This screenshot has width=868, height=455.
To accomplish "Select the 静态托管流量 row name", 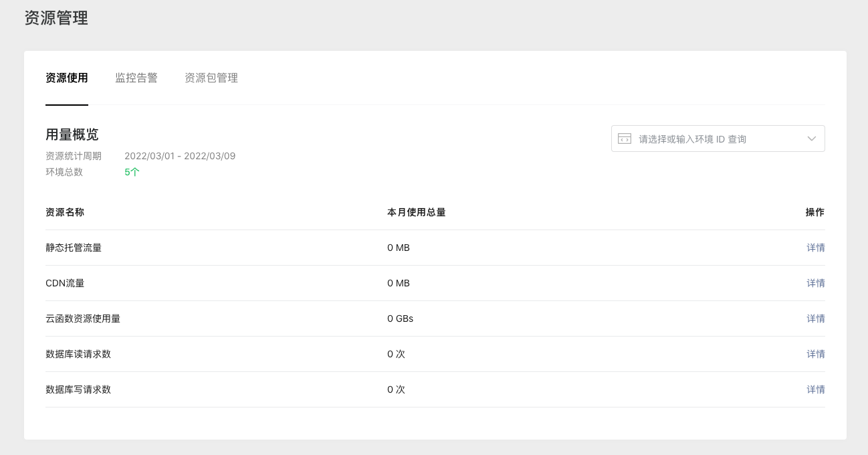I will pos(74,248).
